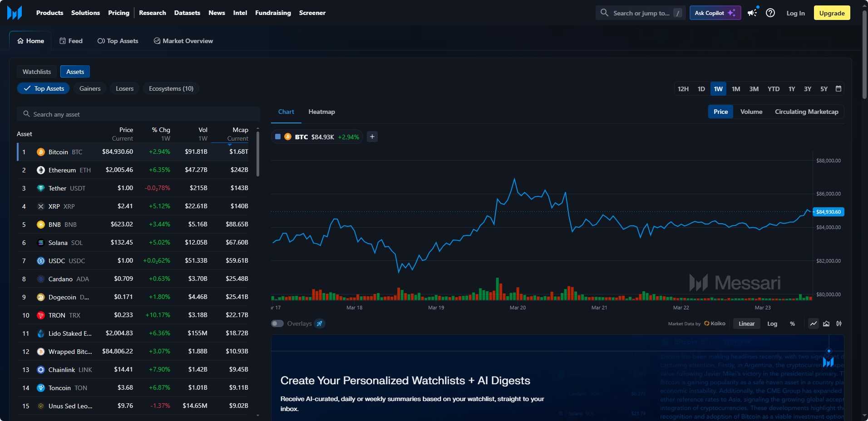Viewport: 868px width, 421px height.
Task: Click the Messari logo in the header
Action: tap(15, 13)
